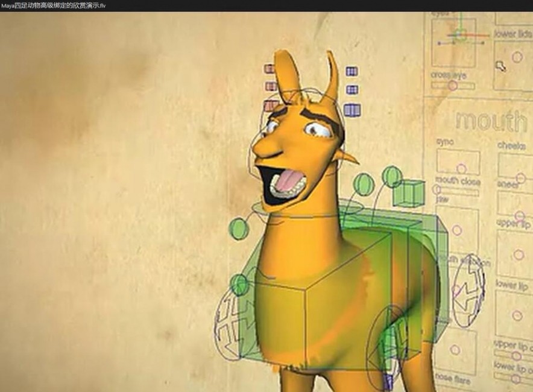
Task: Select the arrow ellipse control behind the llama's rump
Action: tap(468, 291)
